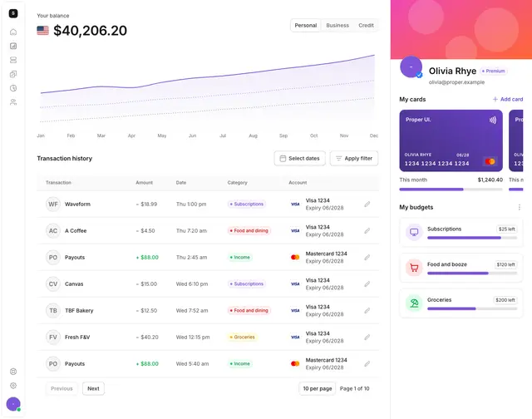Edit the Wed 5:40 am Payouts transaction
Image resolution: width=532 pixels, height=419 pixels.
pos(367,363)
